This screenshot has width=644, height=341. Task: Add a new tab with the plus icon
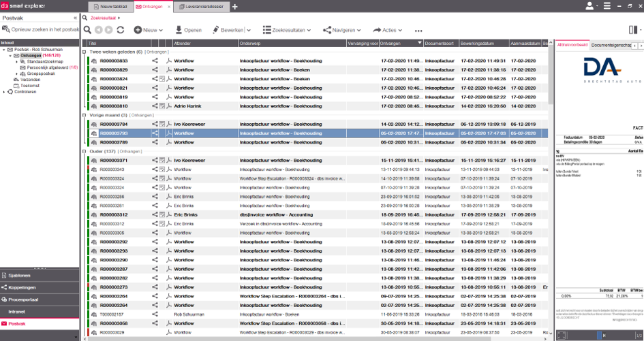tap(235, 7)
